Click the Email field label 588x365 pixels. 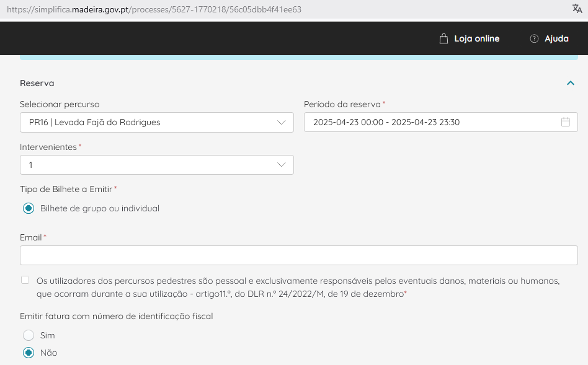coord(31,237)
